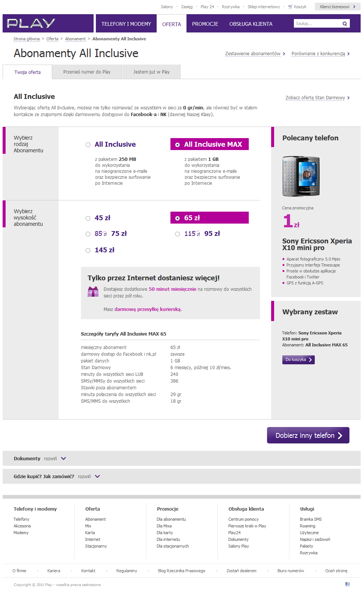Choose the 75 zł subscription option
The width and height of the screenshot is (364, 589).
[88, 234]
